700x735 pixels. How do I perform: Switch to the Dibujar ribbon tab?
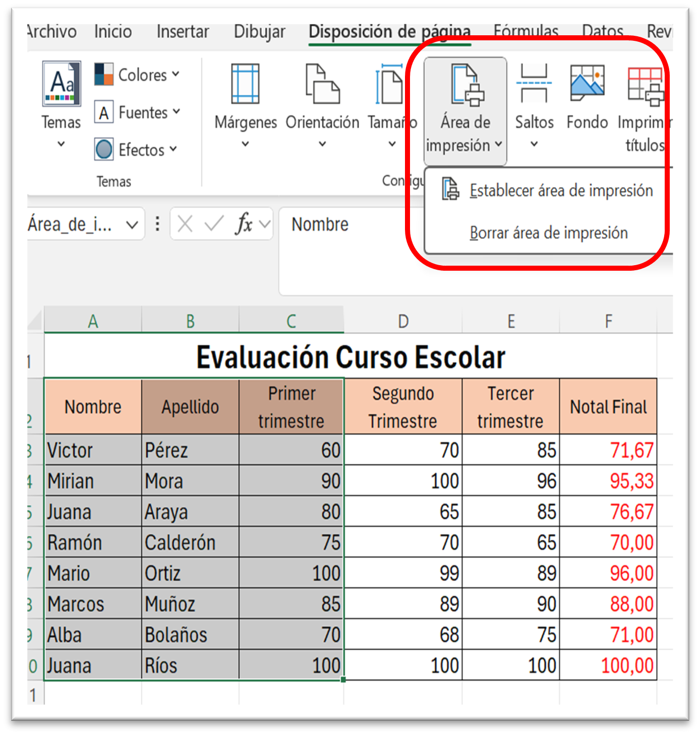click(259, 32)
